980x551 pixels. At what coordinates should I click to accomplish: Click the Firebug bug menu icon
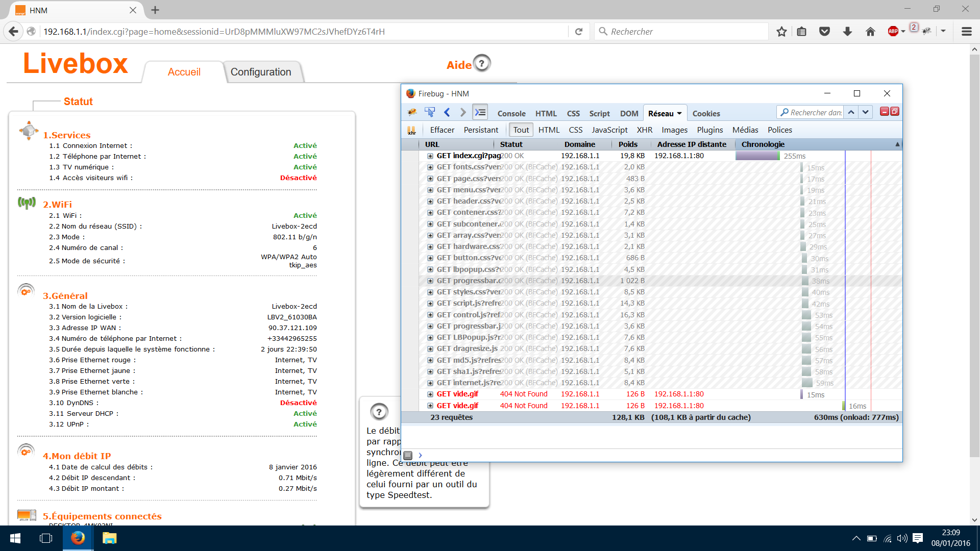pos(412,112)
